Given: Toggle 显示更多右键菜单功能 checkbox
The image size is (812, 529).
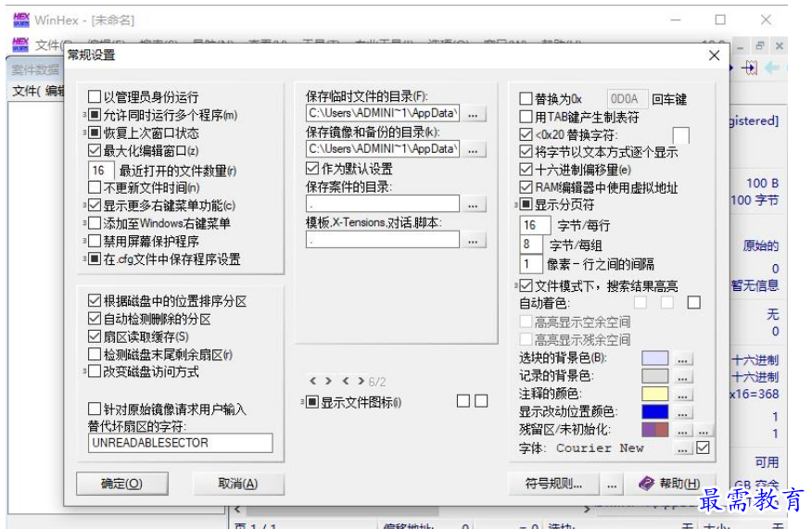Looking at the screenshot, I should coord(95,206).
